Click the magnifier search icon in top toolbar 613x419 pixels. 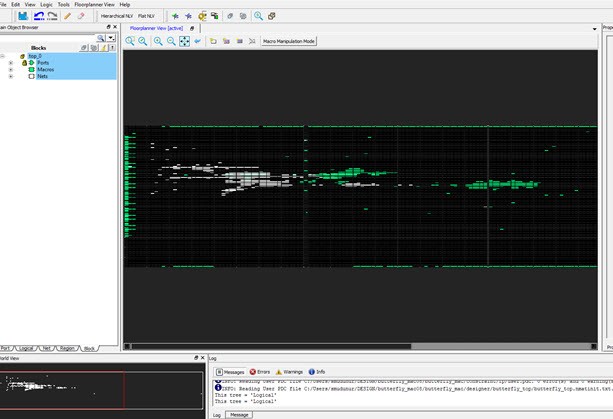(259, 16)
